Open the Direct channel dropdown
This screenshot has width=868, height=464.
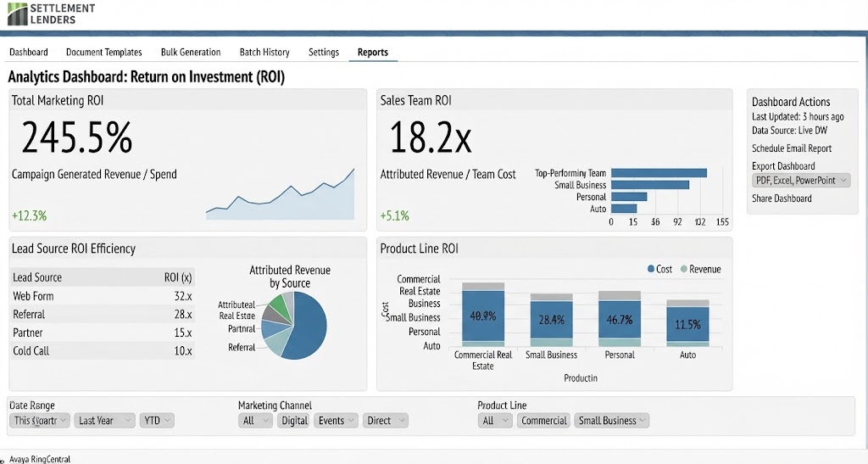click(x=386, y=421)
